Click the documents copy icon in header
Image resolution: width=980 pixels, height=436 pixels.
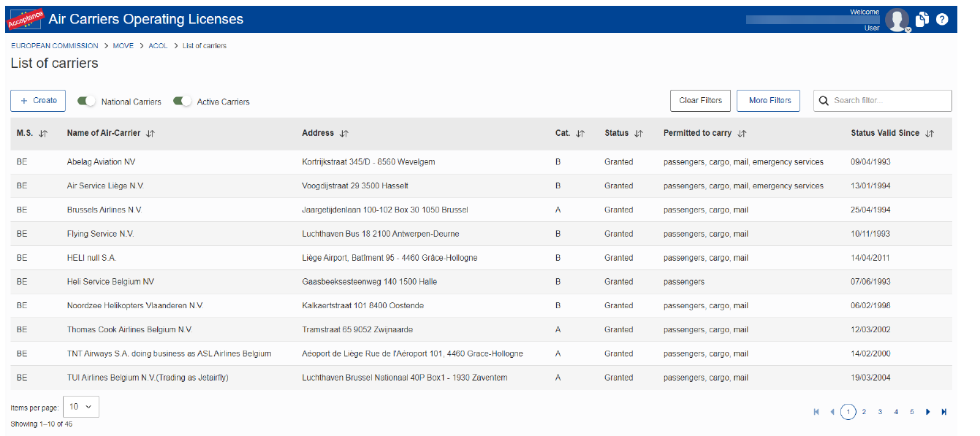pyautogui.click(x=922, y=20)
